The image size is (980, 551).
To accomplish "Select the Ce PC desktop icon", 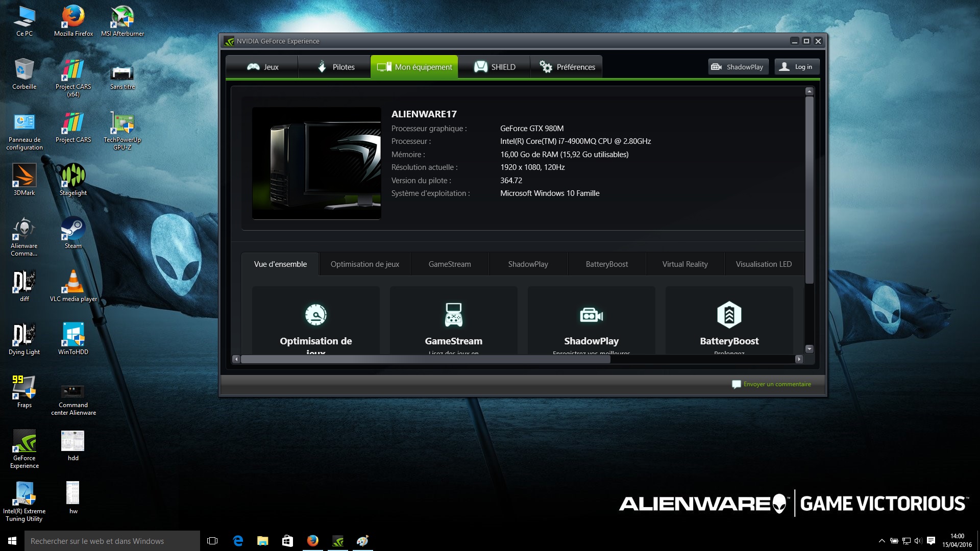I will pyautogui.click(x=24, y=21).
